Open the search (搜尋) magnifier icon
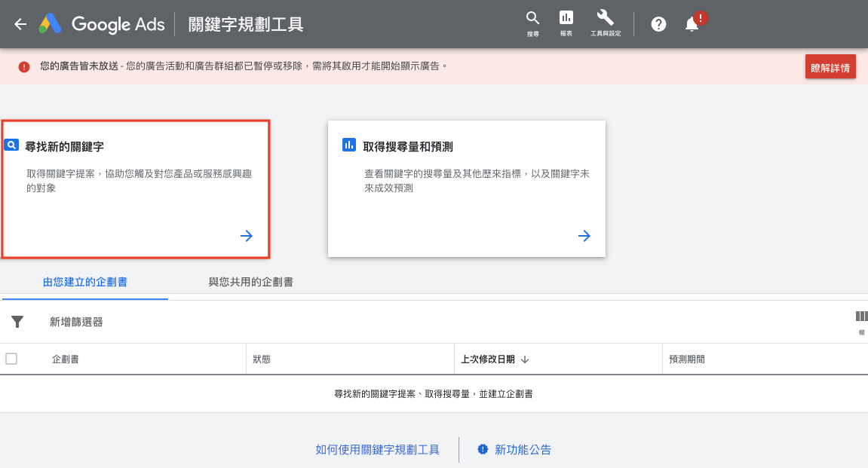Screen dimensions: 868x468 click(x=533, y=20)
